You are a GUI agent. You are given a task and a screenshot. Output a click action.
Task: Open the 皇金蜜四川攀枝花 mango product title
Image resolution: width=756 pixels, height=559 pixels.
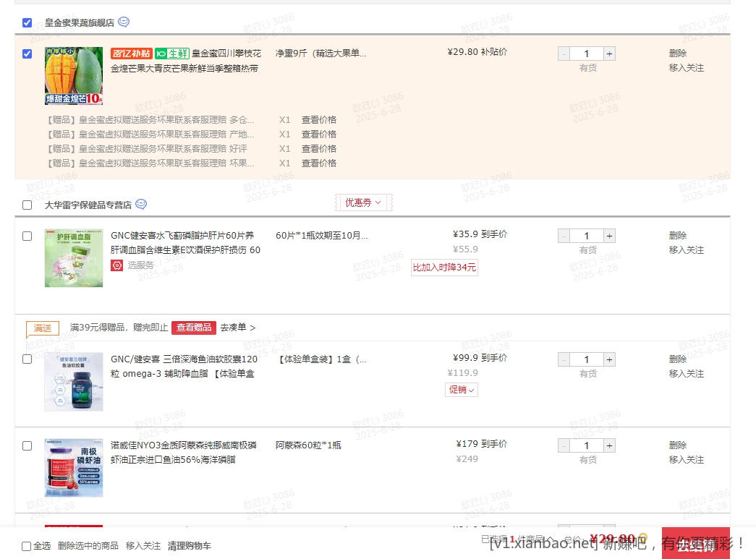(x=186, y=61)
